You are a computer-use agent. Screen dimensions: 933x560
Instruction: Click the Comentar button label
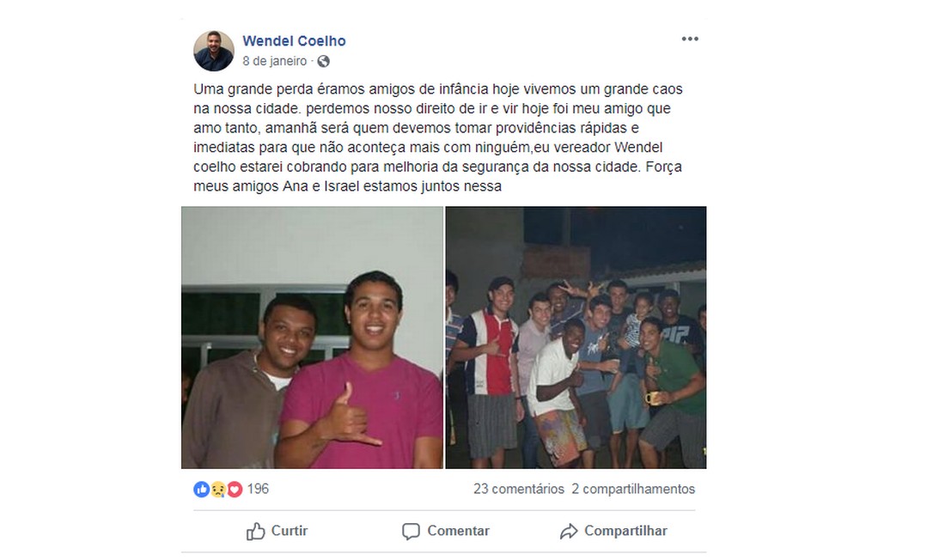pyautogui.click(x=458, y=531)
